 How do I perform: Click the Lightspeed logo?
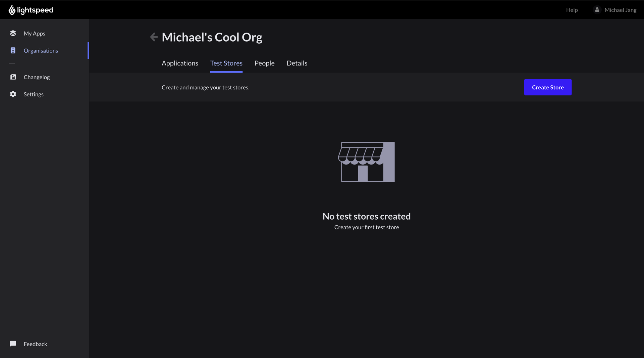31,10
